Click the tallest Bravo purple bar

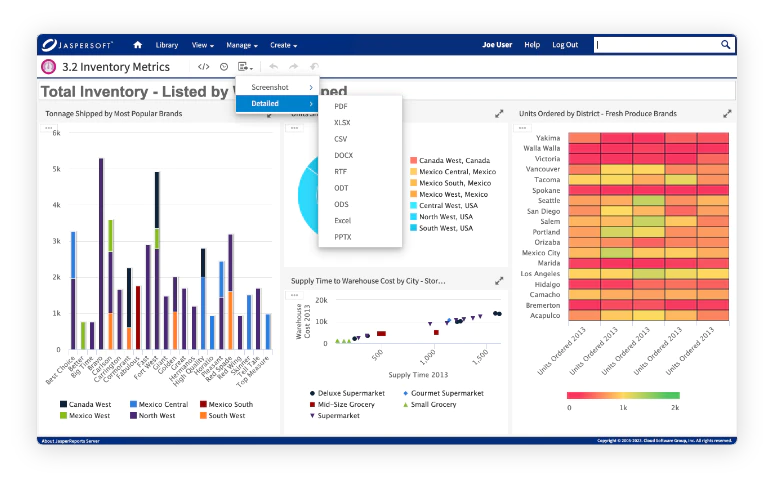(101, 254)
